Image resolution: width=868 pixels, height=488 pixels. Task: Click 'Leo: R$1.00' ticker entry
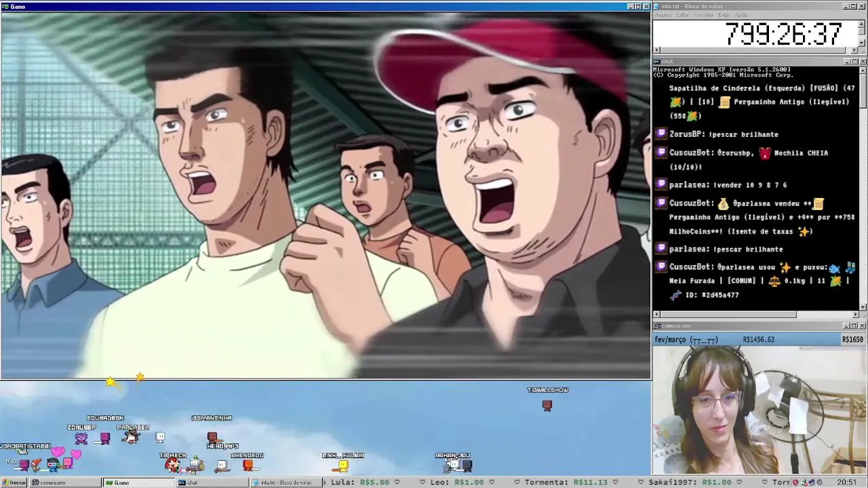457,483
